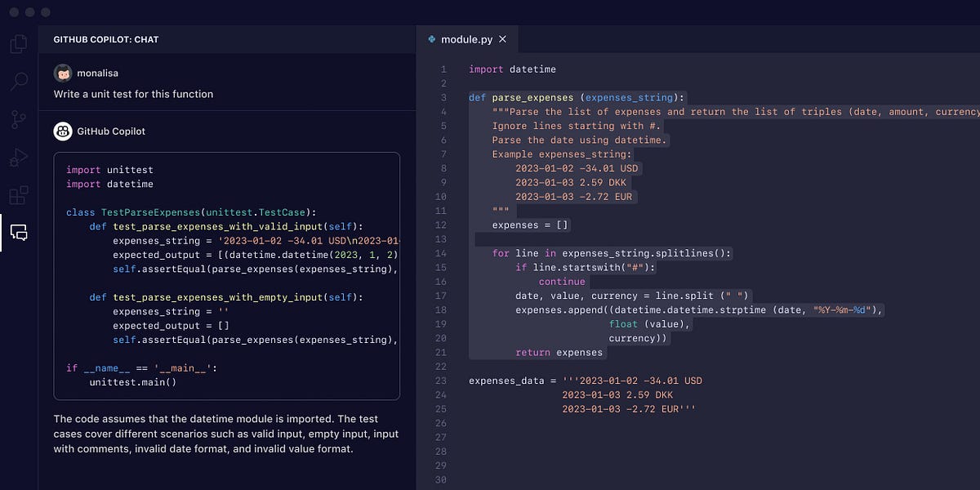The width and height of the screenshot is (980, 490).
Task: Open the Explorer view in the activity bar
Action: [x=18, y=43]
